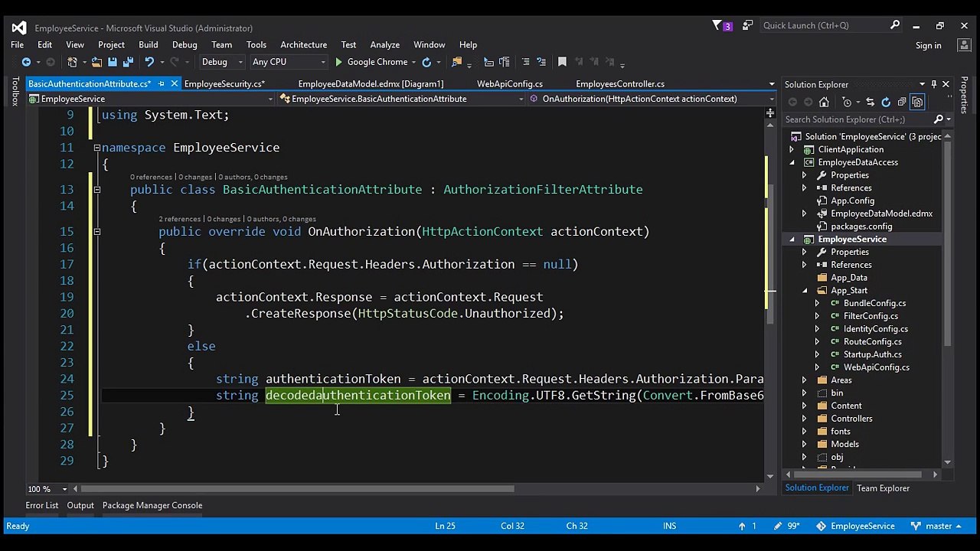Image resolution: width=980 pixels, height=551 pixels.
Task: Click the Browser Refresh icon in toolbar
Action: pyautogui.click(x=426, y=62)
